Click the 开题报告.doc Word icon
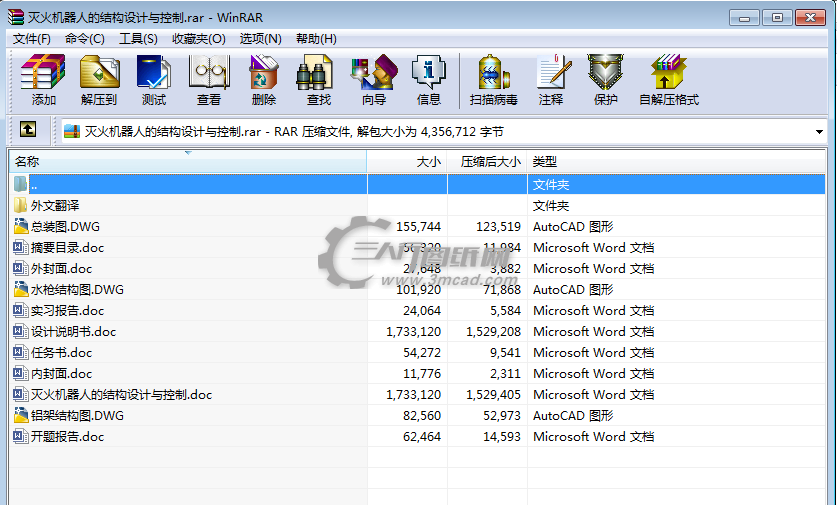This screenshot has width=837, height=505. pyautogui.click(x=20, y=436)
